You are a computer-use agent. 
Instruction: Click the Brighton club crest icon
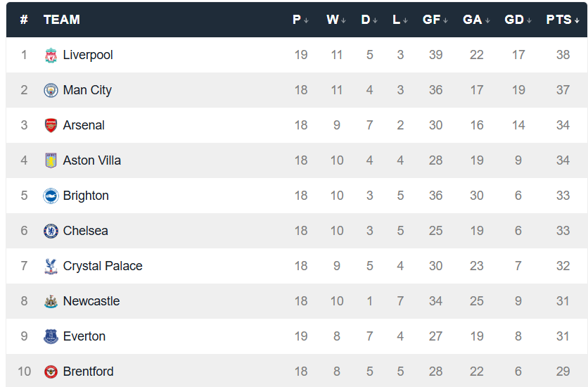[51, 196]
